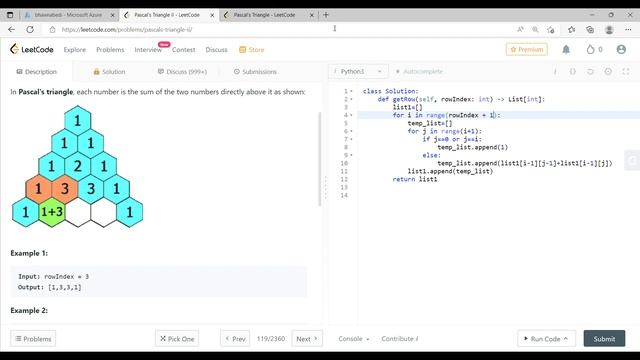Go to the Next problem
Viewport: 640px width, 360px height.
click(307, 339)
